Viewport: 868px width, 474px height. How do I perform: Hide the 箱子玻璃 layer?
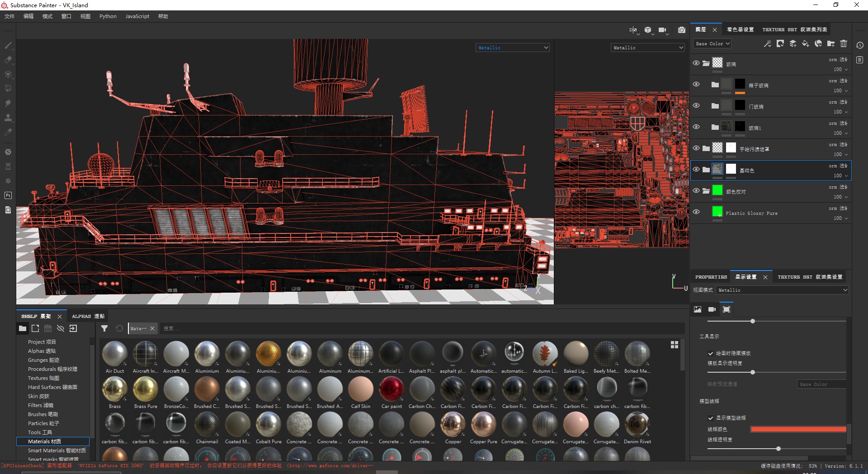[696, 84]
